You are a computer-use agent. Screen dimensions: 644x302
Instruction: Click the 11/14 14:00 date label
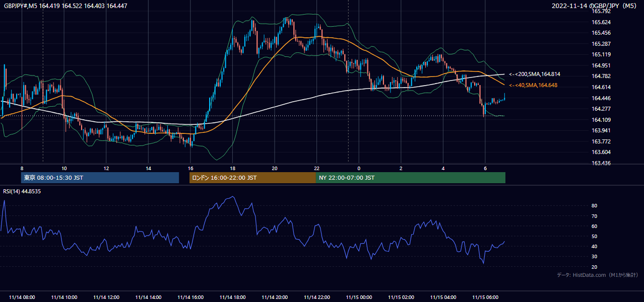148,297
